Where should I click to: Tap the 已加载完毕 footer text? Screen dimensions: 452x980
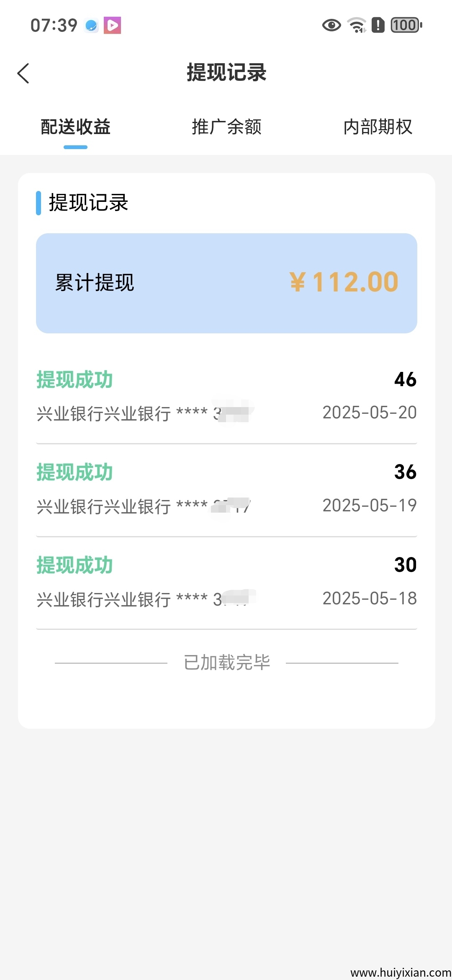click(226, 663)
